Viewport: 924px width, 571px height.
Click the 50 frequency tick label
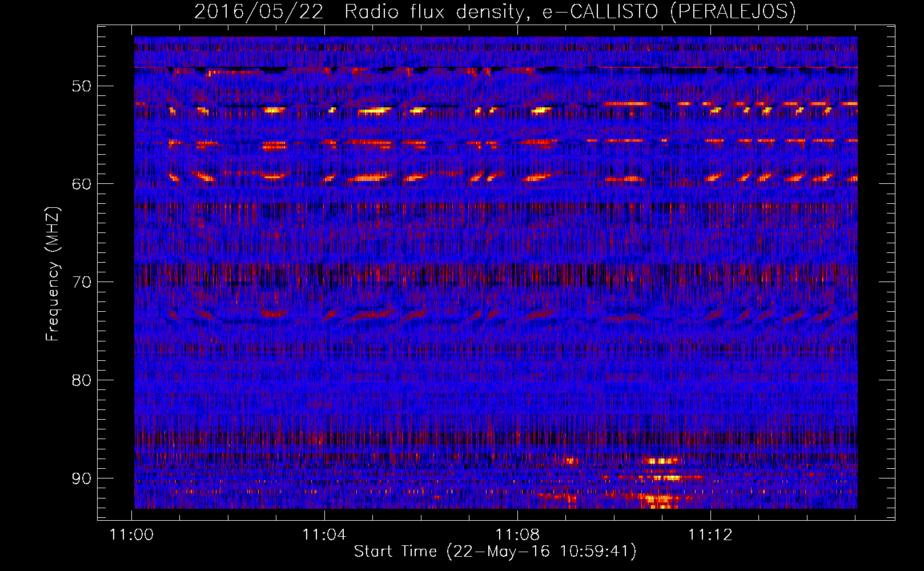[x=81, y=86]
